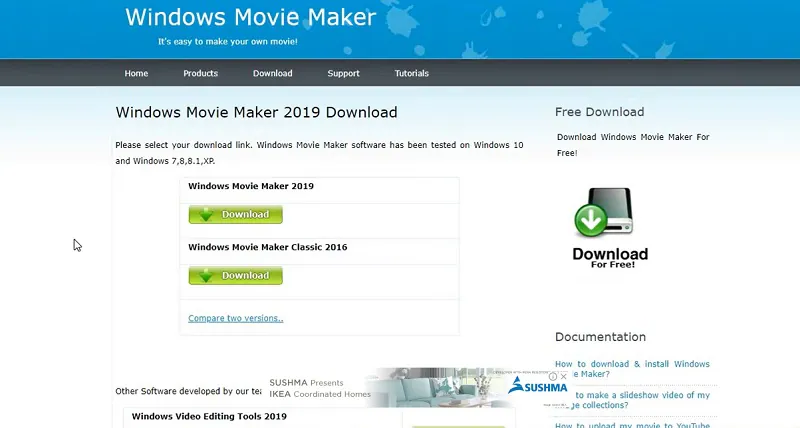The width and height of the screenshot is (800, 428).
Task: Go to the Download navigation item
Action: click(x=272, y=73)
